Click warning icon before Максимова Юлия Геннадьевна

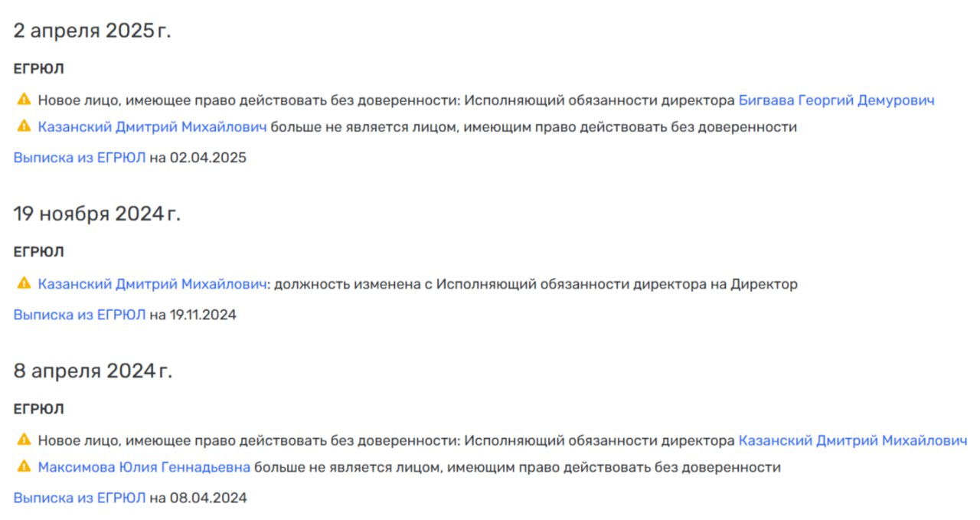pos(24,466)
